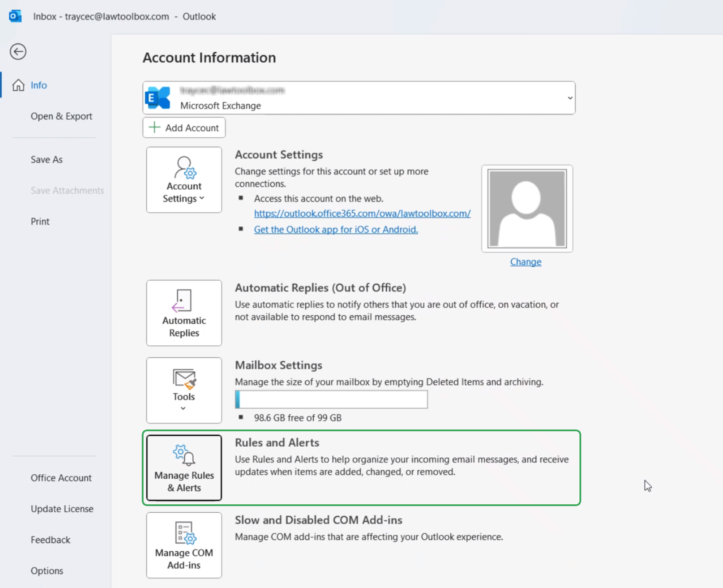Open the Feedback page
This screenshot has height=588, width=723.
51,540
